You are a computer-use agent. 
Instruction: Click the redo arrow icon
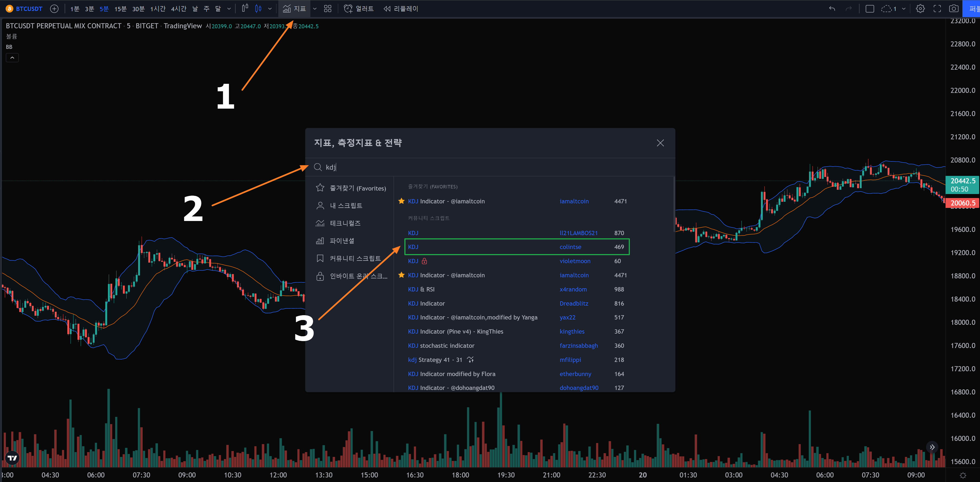click(849, 9)
